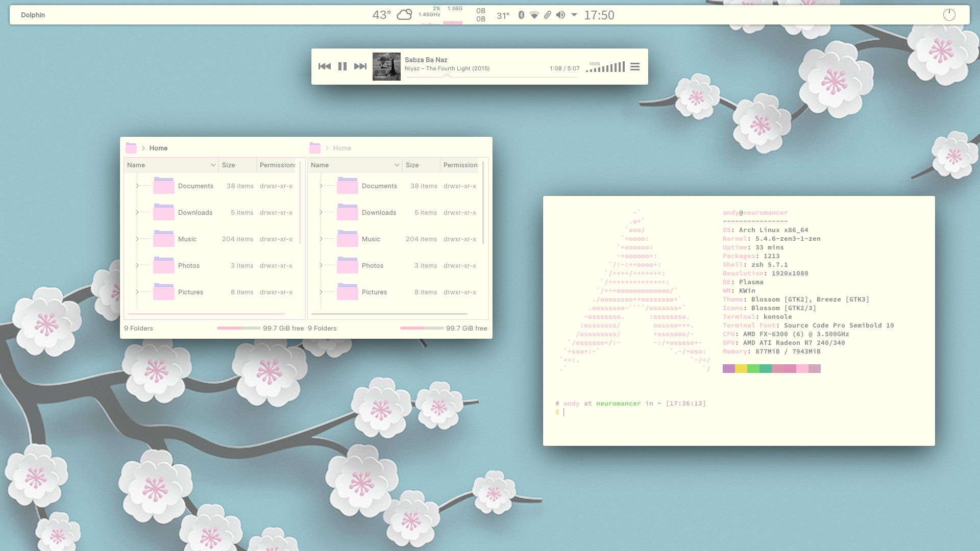Pause the song Sabza Ba Naz

342,66
